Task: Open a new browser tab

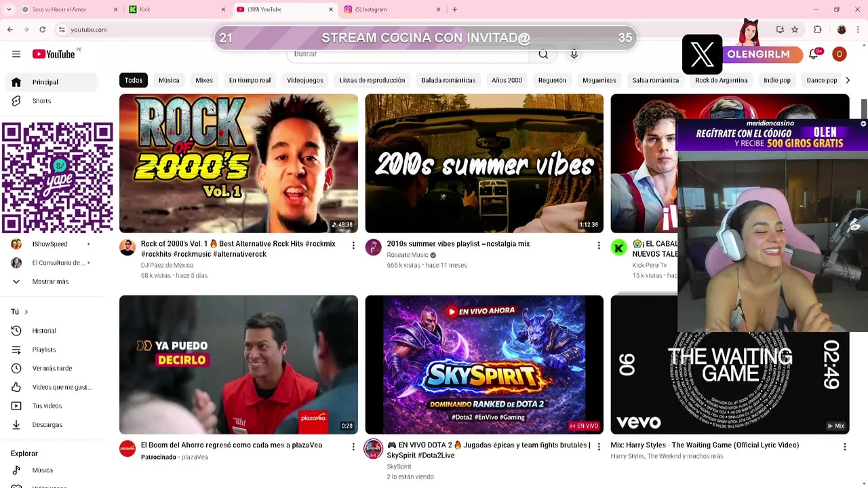Action: [454, 9]
